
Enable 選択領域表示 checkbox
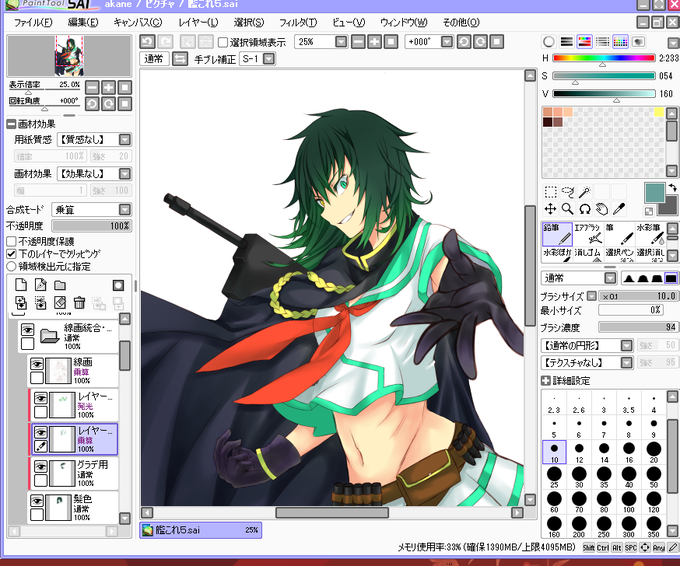point(222,42)
